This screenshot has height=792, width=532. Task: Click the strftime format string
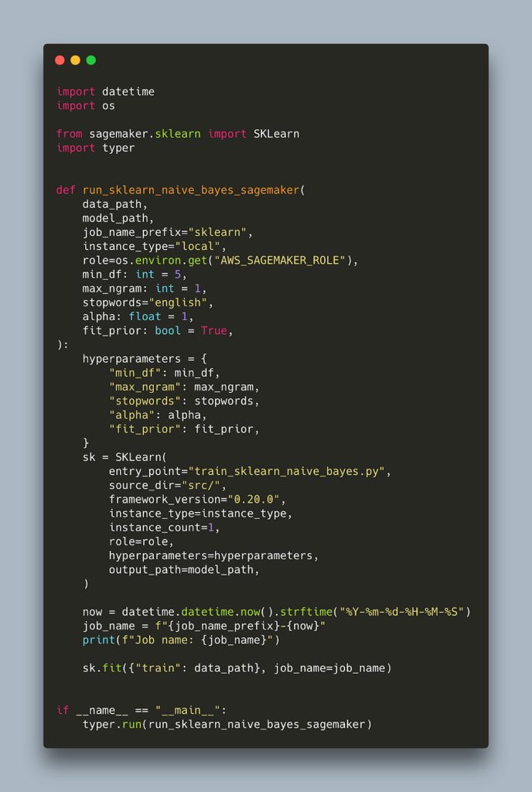point(402,613)
